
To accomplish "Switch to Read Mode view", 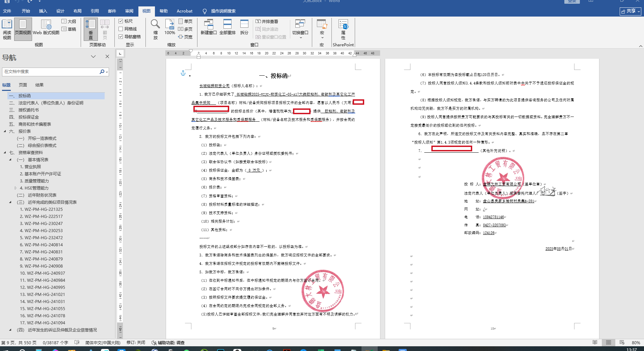I will coord(7,29).
